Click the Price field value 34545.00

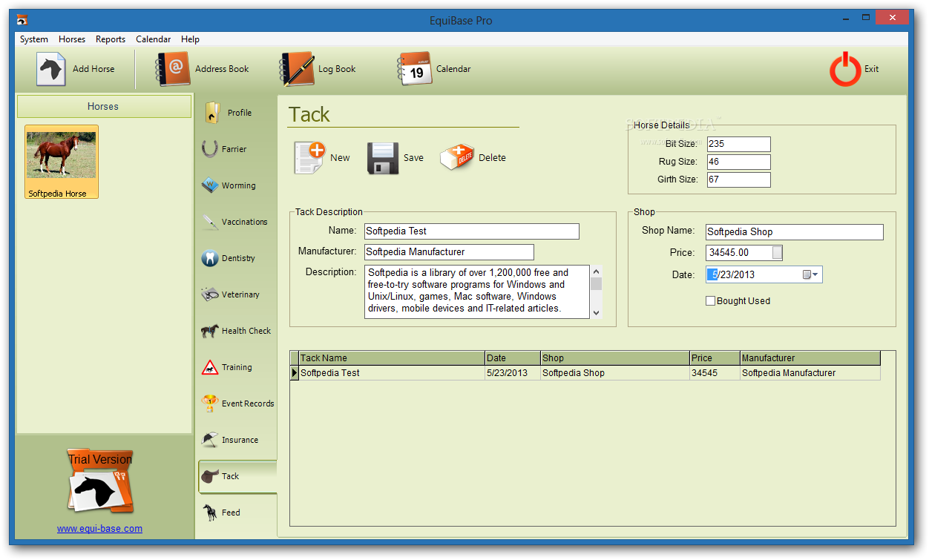click(x=739, y=253)
